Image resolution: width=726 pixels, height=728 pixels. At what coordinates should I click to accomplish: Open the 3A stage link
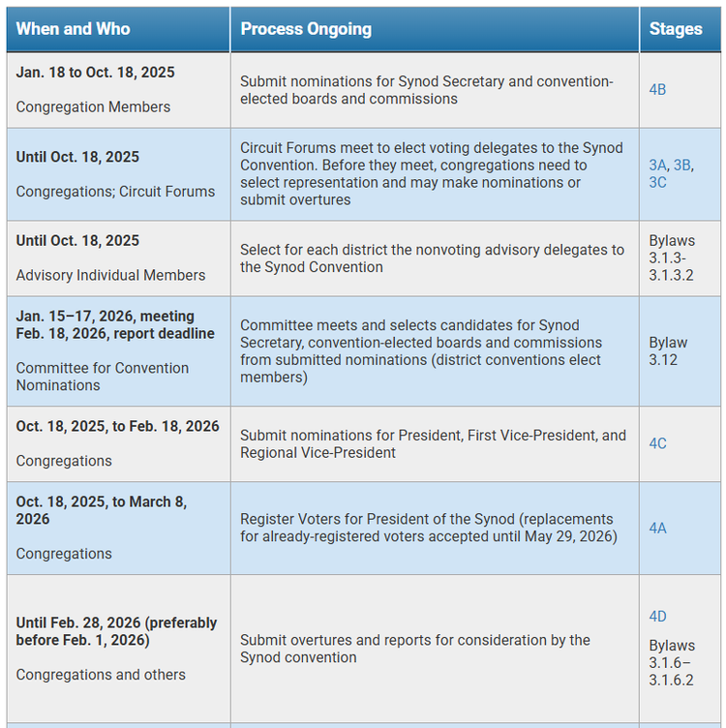(x=657, y=165)
